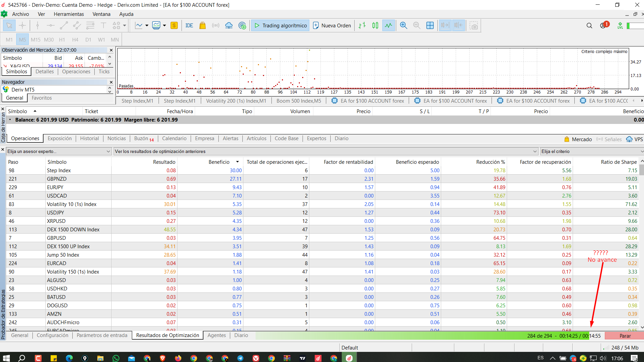Zoom out on the chart
The height and width of the screenshot is (362, 644).
416,26
